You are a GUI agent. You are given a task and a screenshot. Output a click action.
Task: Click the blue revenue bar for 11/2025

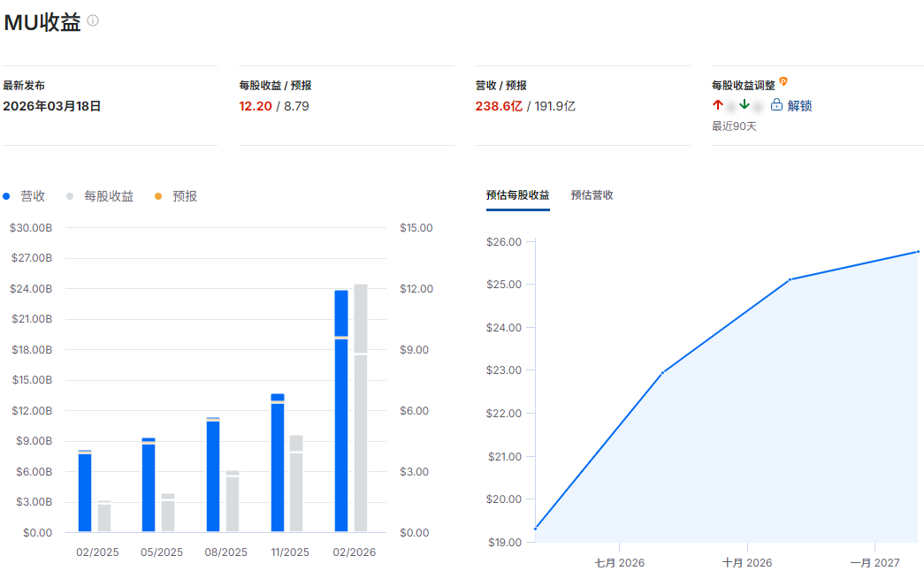[x=278, y=462]
